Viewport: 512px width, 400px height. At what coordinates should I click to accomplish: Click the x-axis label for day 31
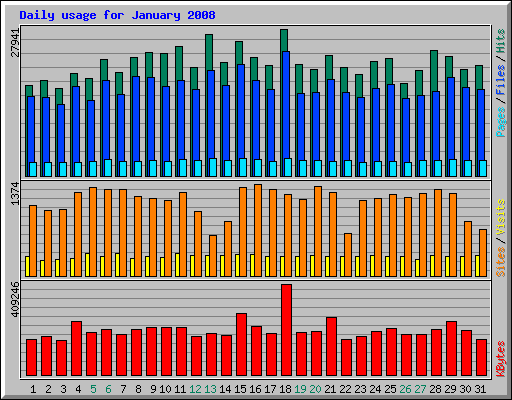[x=480, y=389]
